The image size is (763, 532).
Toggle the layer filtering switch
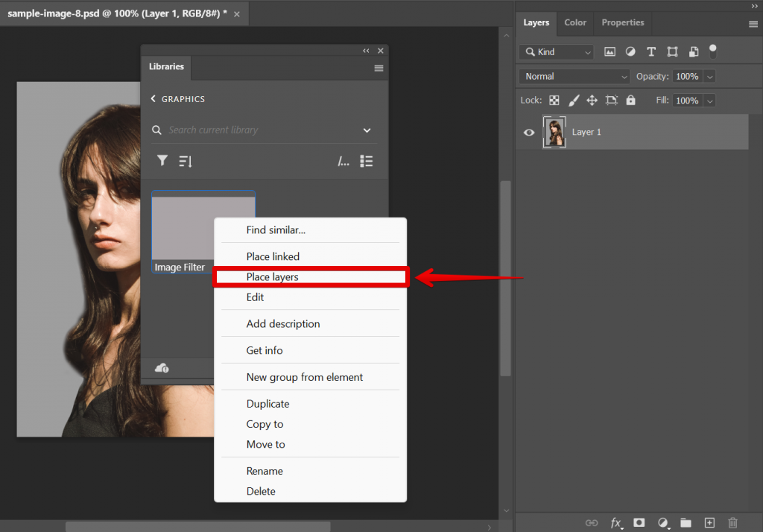712,51
